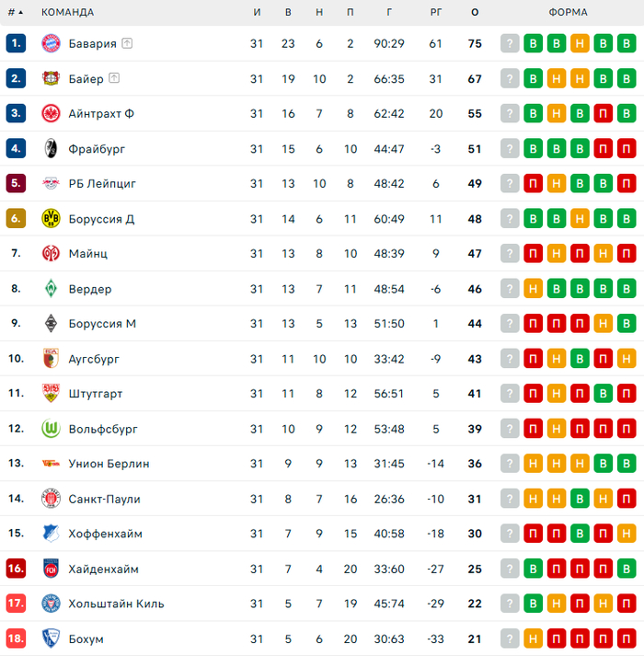Click the RB Leipzig team logo
The width and height of the screenshot is (644, 656).
(51, 183)
